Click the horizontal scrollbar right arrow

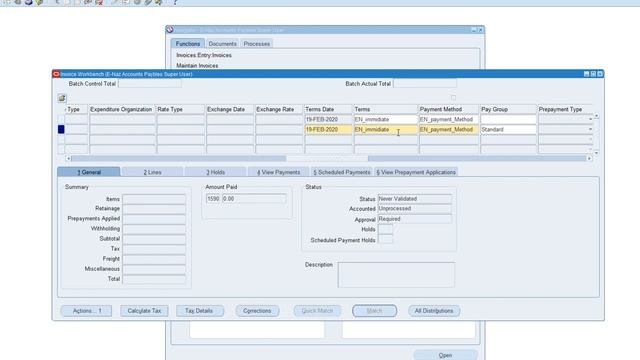point(589,158)
